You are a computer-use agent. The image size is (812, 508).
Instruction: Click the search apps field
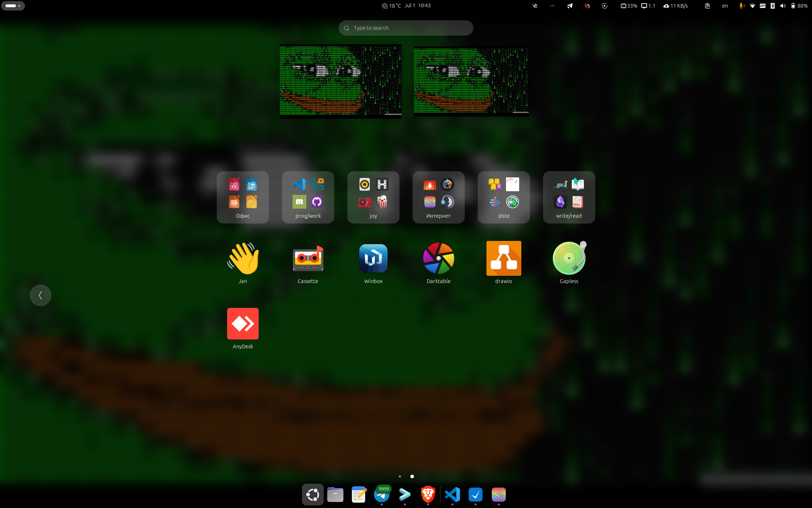[406, 28]
